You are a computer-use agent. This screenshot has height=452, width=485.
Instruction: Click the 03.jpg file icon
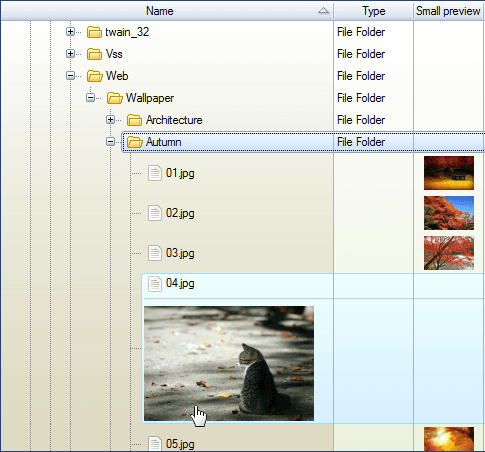coord(155,253)
